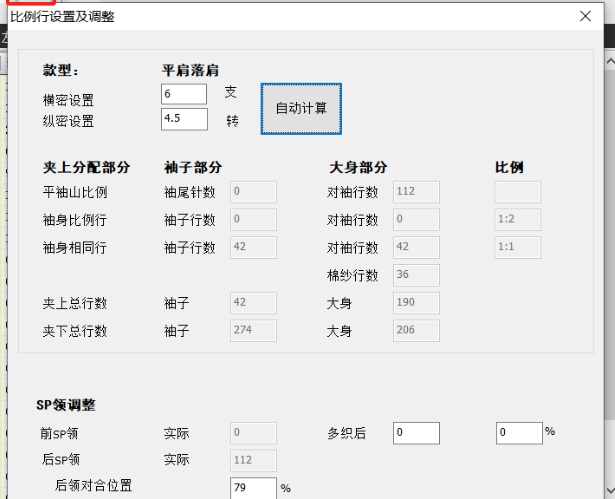Viewport: 615px width, 499px height.
Task: Click the 后SP领 label
Action: tap(61, 459)
